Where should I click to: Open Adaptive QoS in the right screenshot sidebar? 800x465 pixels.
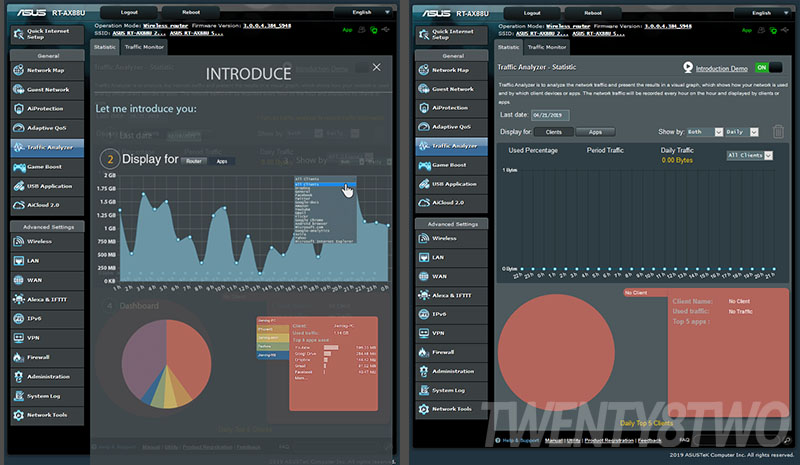(452, 127)
